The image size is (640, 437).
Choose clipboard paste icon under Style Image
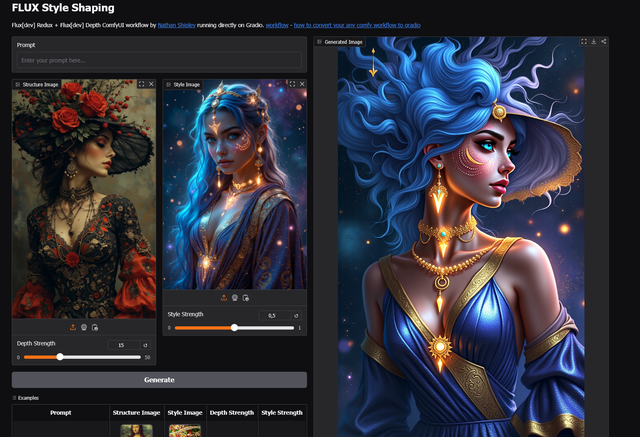[x=246, y=298]
